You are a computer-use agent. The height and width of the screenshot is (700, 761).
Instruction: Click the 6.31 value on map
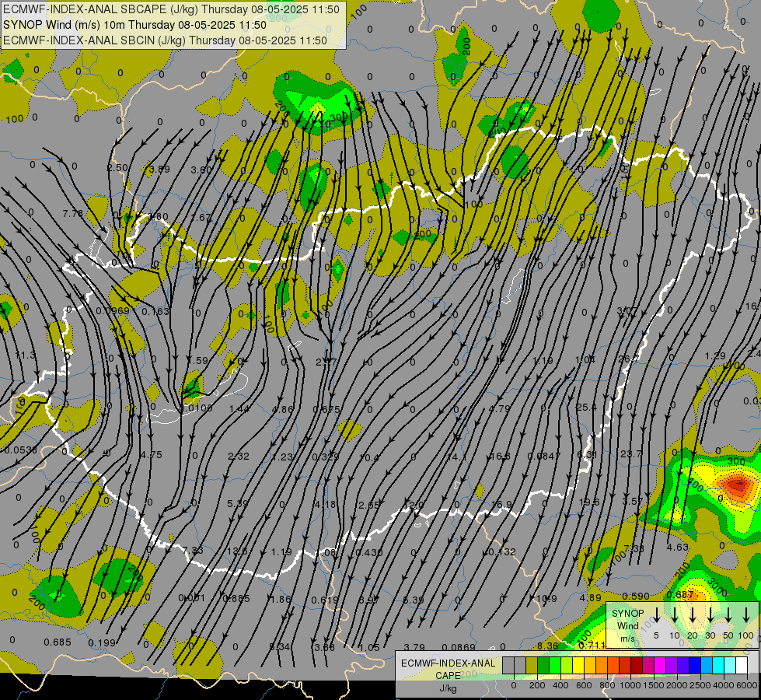587,455
